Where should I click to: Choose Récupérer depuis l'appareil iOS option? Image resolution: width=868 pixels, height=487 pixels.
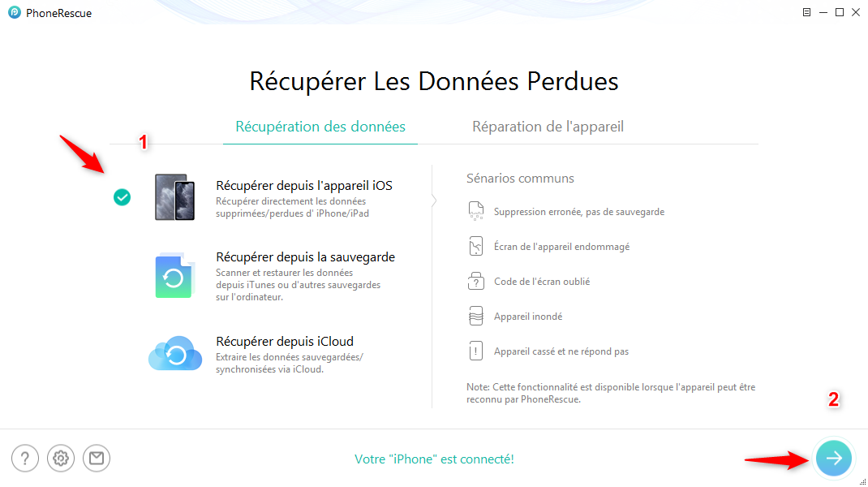pos(303,186)
